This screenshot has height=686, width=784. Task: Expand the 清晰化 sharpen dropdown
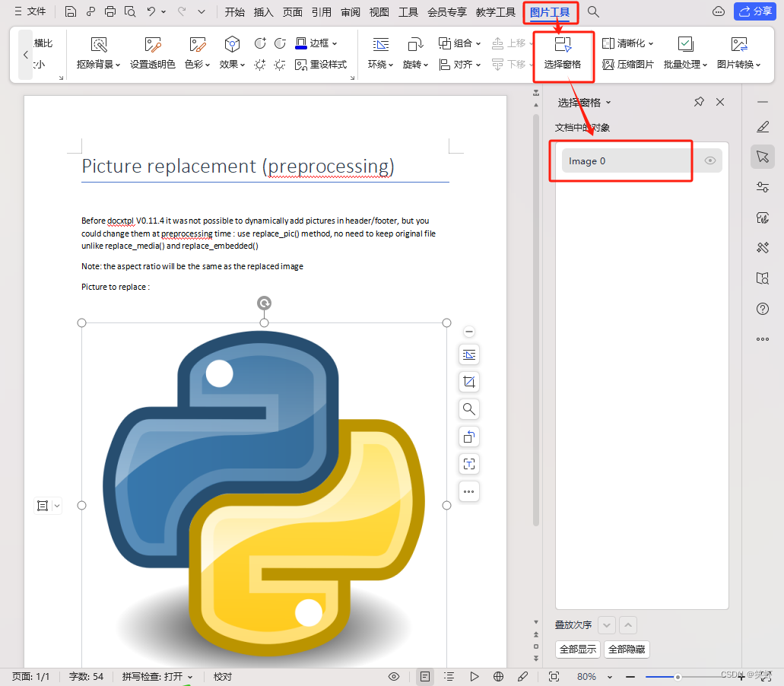[x=650, y=43]
